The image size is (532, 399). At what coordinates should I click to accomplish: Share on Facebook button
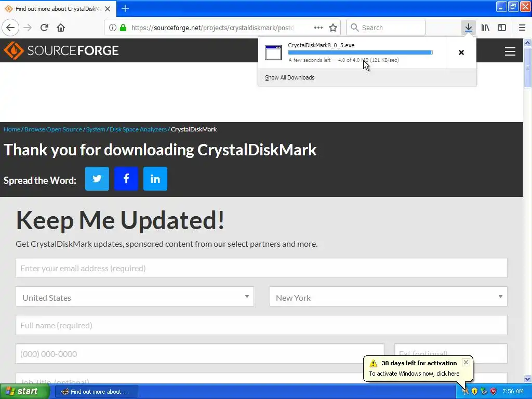[126, 179]
